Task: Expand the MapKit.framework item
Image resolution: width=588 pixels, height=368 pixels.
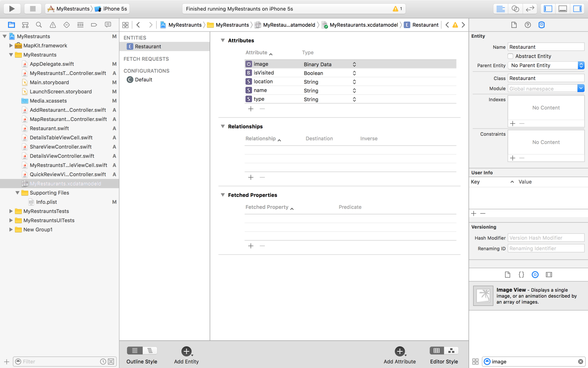Action: tap(11, 45)
